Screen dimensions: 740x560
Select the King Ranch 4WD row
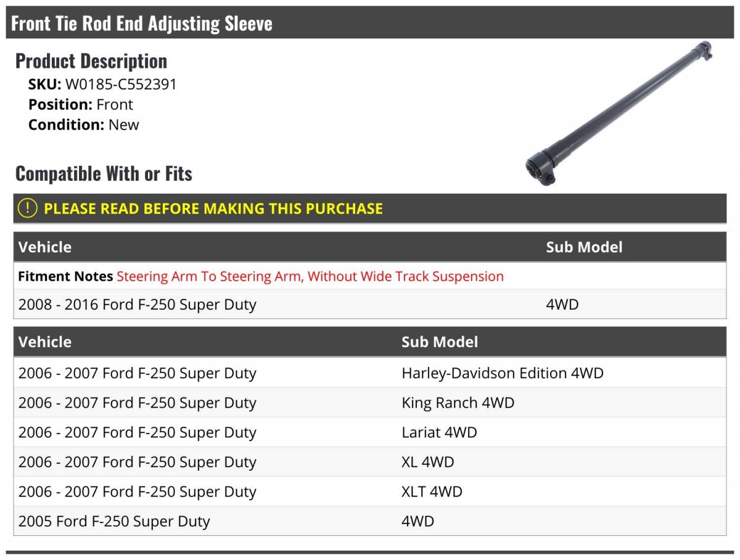[x=458, y=403]
